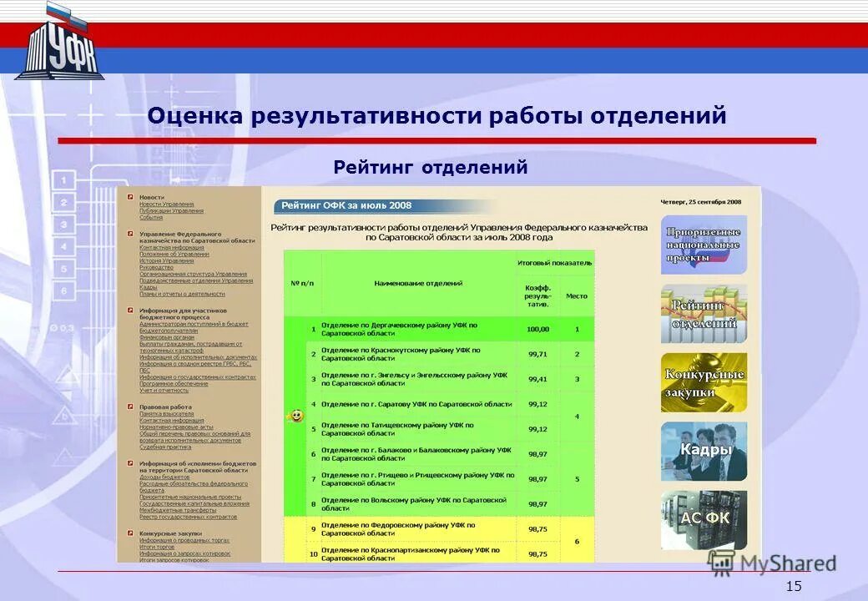This screenshot has height=601, width=868.
Task: Open the АС ФК banner
Action: [705, 516]
